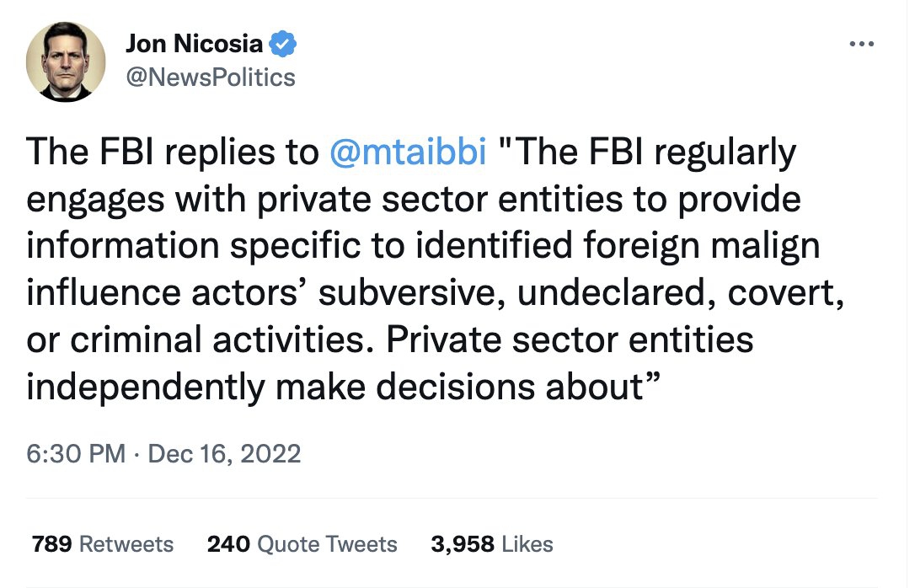915x588 pixels.
Task: Click the 789 retweet count number
Action: tap(51, 544)
